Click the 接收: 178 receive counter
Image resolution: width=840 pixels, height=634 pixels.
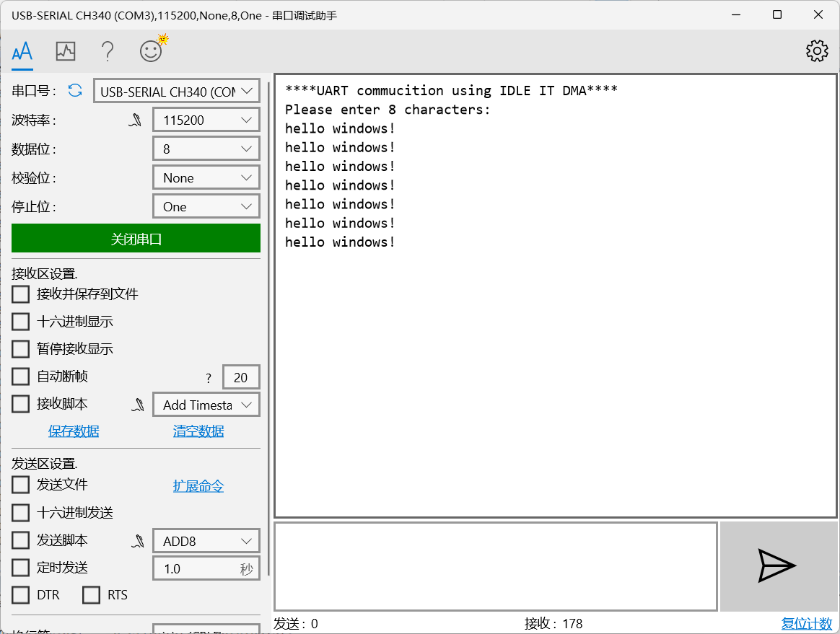pyautogui.click(x=554, y=624)
